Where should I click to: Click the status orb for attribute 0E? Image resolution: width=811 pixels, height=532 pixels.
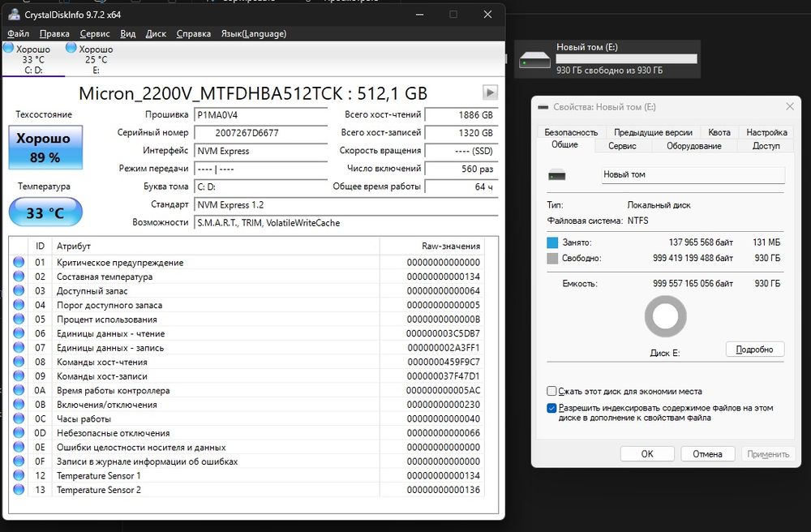tap(19, 447)
